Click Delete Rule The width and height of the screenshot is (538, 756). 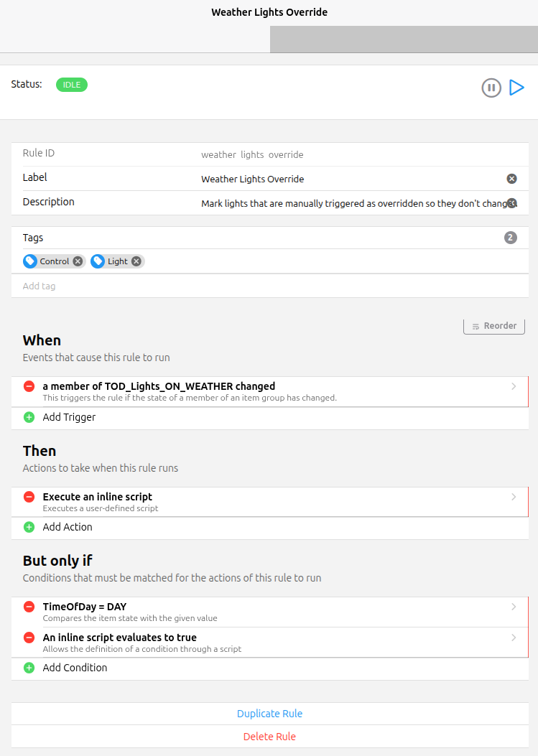(x=269, y=737)
